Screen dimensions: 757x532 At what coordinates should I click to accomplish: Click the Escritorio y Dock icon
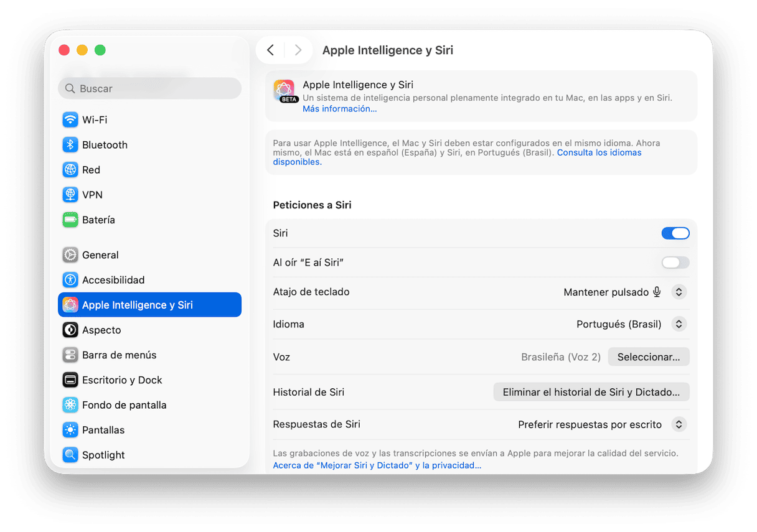coord(70,380)
